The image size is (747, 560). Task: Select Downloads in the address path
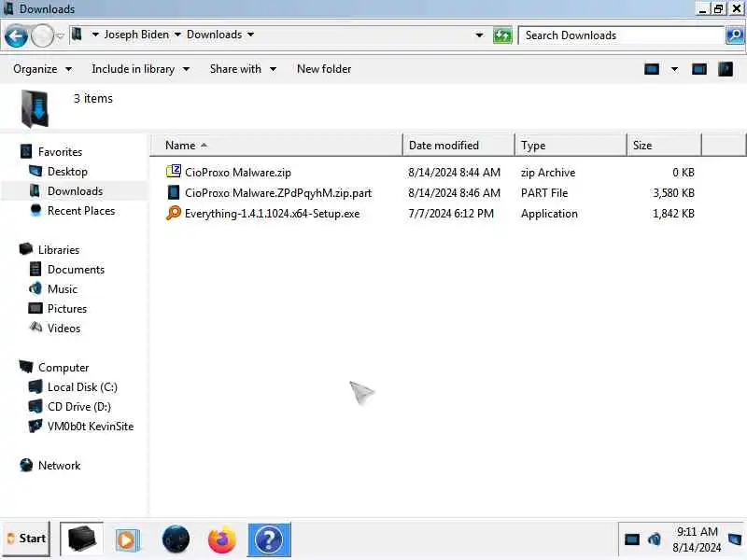tap(214, 35)
